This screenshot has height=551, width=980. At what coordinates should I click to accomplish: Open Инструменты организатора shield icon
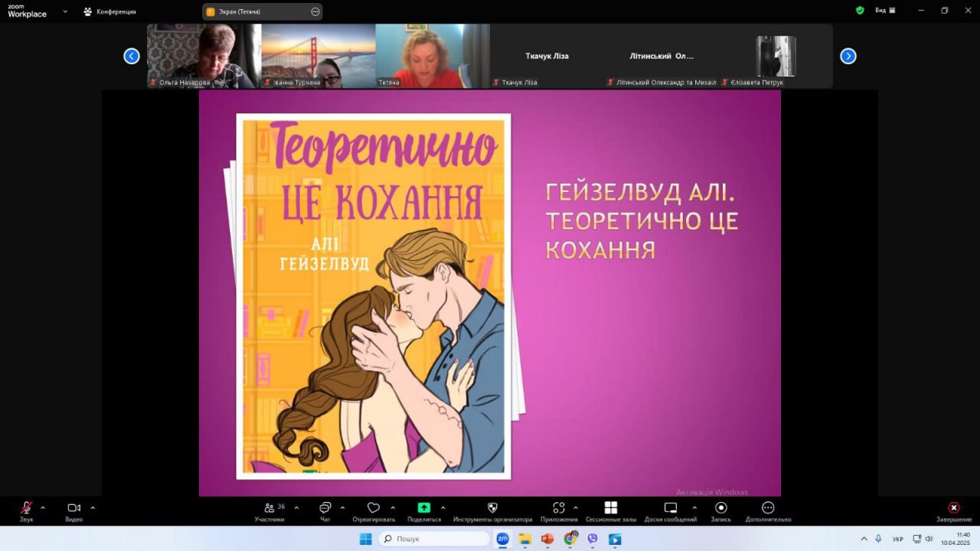coord(492,507)
